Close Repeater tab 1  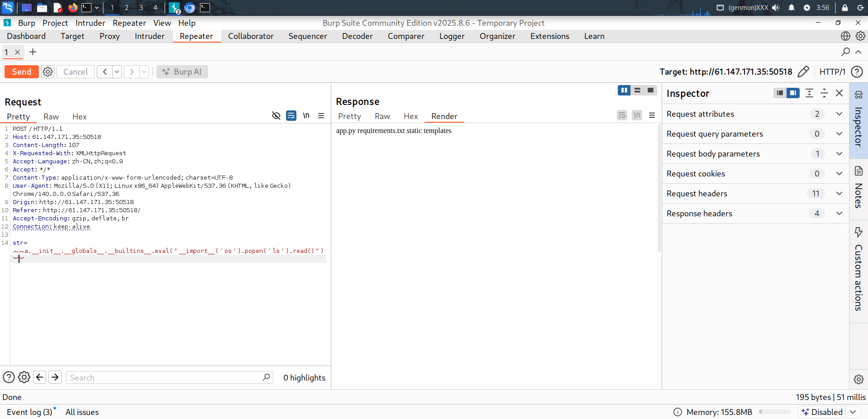[x=17, y=52]
